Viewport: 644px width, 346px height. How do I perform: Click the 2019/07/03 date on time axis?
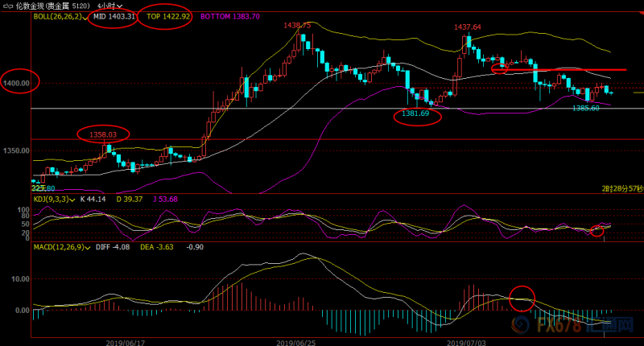tap(466, 343)
